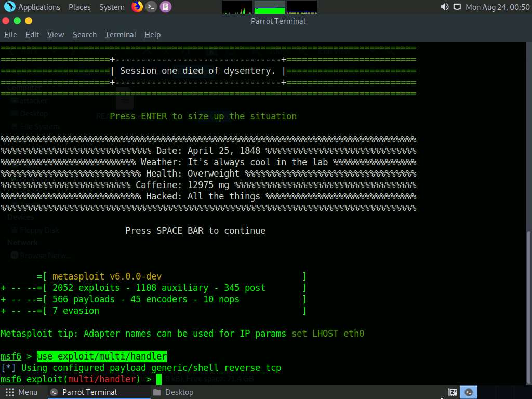Image resolution: width=532 pixels, height=399 pixels.
Task: Click the display/network tray icon
Action: pyautogui.click(x=457, y=7)
